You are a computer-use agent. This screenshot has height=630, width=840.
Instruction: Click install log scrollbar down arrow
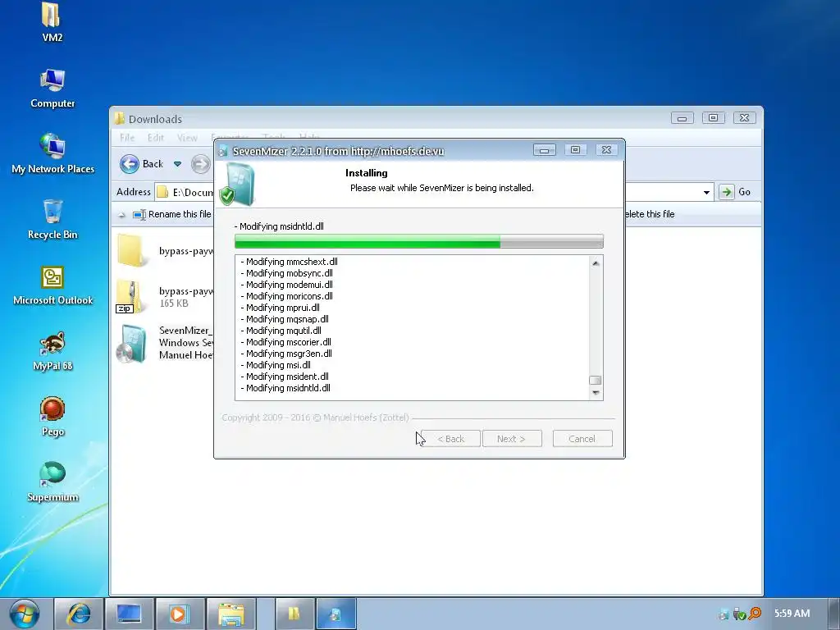[x=596, y=393]
